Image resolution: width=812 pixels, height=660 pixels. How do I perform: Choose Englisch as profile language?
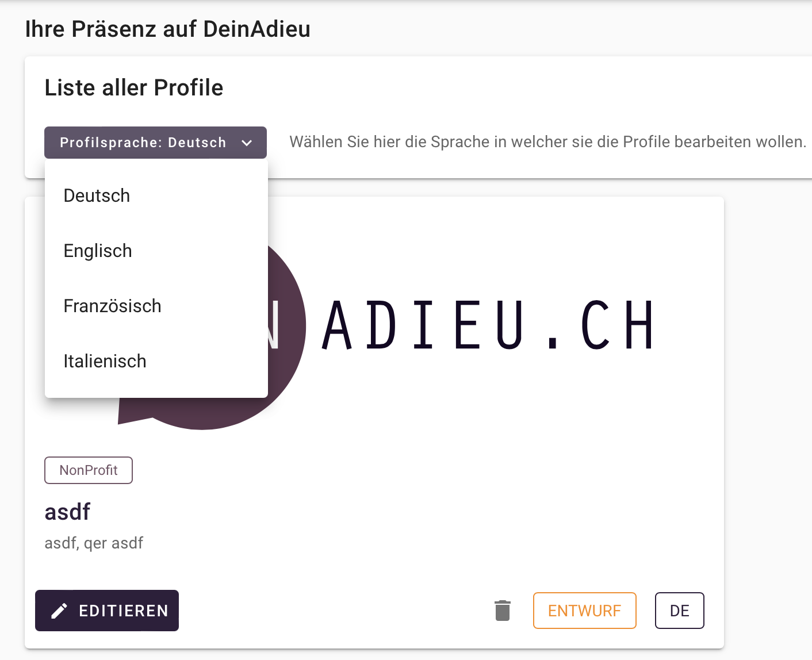pyautogui.click(x=98, y=251)
